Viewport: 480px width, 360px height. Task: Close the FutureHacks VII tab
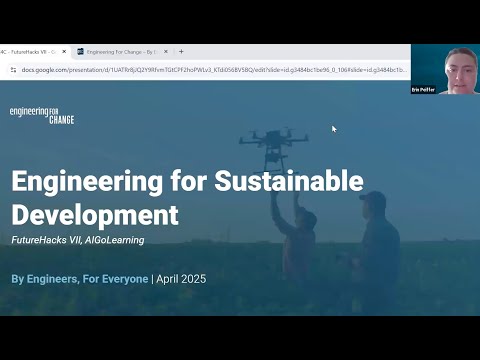(64, 52)
